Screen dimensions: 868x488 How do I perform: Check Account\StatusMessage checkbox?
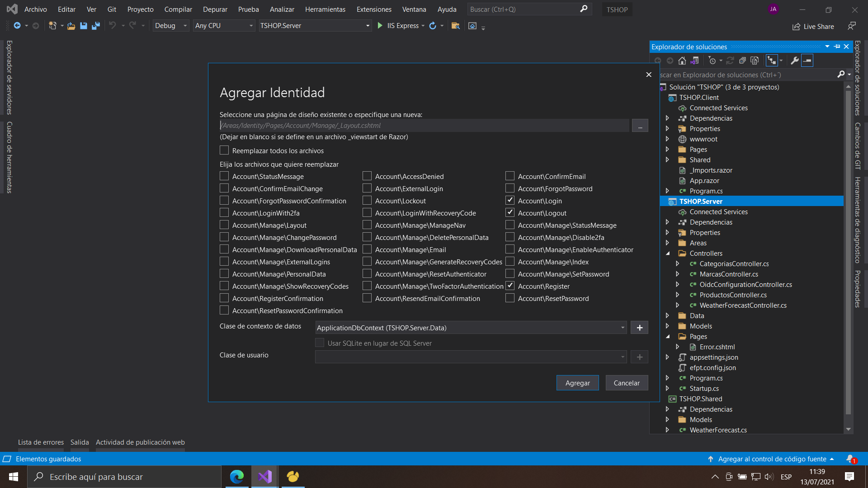tap(224, 176)
